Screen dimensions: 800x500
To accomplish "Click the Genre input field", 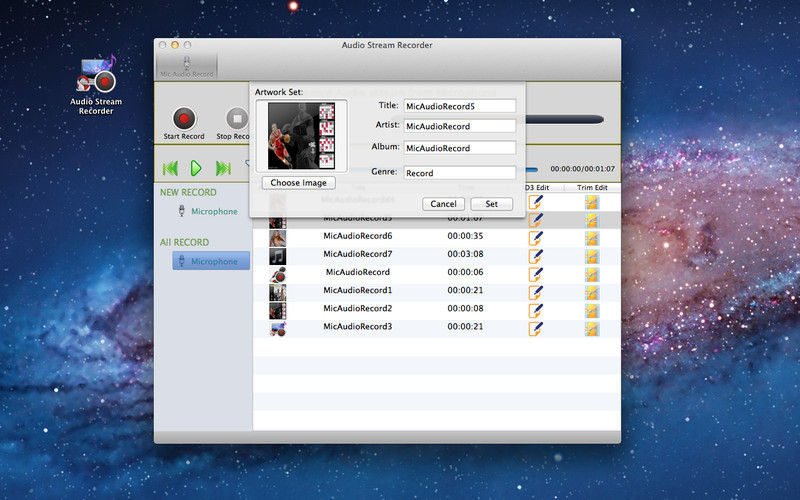I will pos(460,173).
